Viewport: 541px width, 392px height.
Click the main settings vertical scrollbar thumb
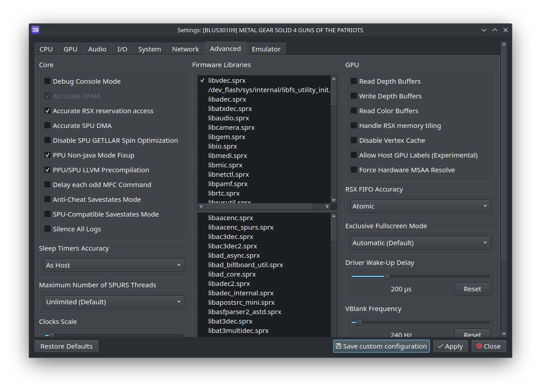click(504, 154)
